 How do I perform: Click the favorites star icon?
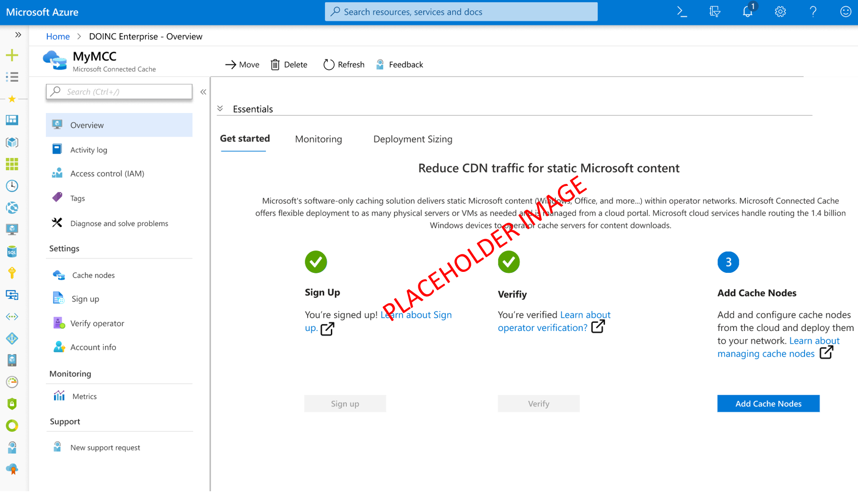pos(12,99)
